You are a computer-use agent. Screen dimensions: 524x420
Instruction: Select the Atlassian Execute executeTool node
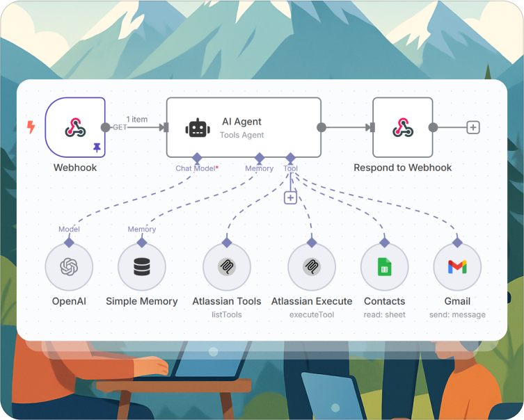pos(312,268)
